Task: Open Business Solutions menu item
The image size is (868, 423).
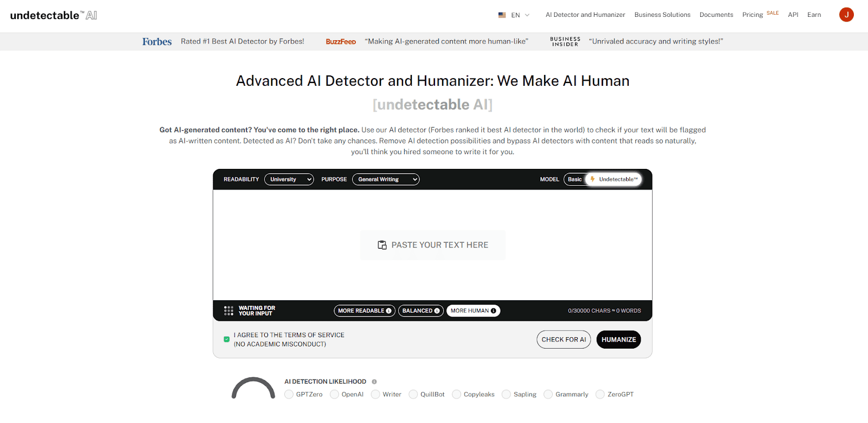Action: (662, 15)
